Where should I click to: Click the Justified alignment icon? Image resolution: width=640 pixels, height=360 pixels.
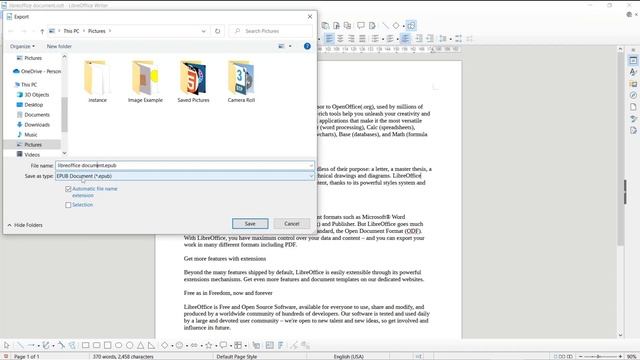tap(362, 39)
